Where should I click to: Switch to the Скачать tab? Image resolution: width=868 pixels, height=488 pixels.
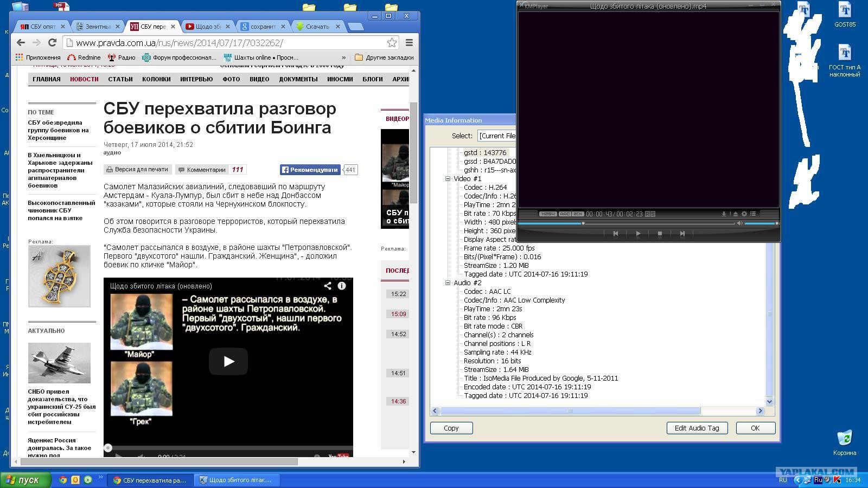click(318, 26)
